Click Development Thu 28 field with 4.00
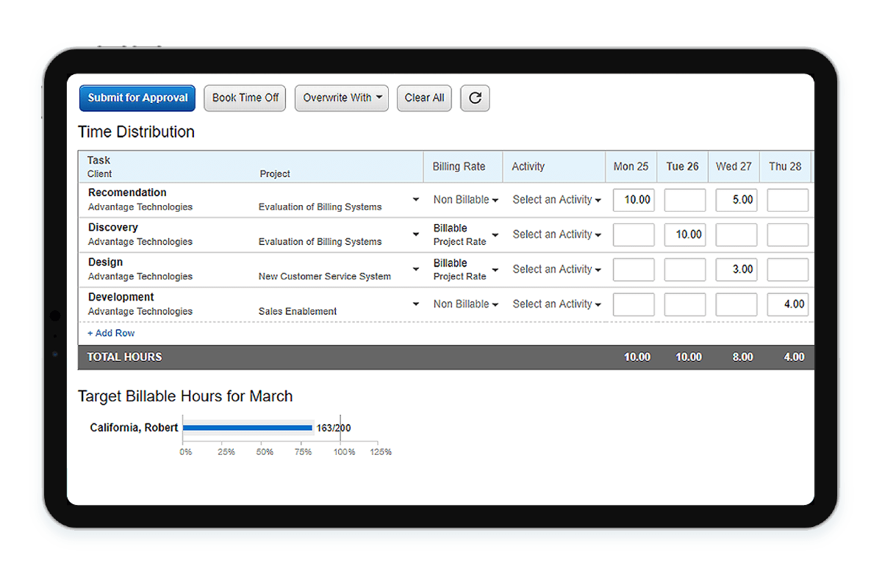Screen dimensions: 882x588 pos(788,304)
